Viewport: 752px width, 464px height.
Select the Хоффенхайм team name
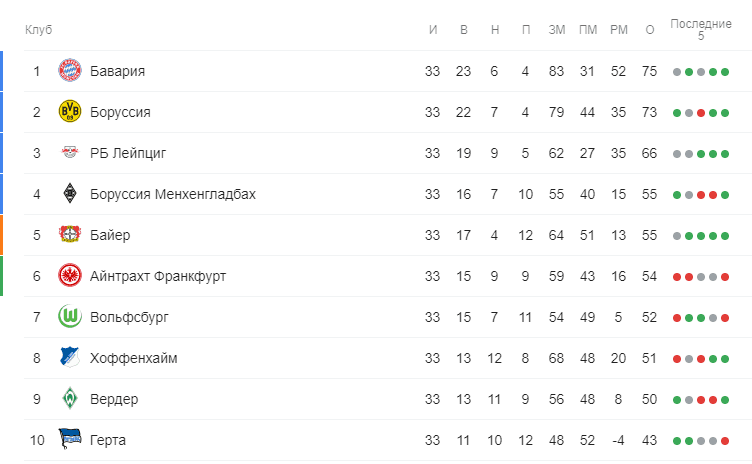(x=133, y=358)
